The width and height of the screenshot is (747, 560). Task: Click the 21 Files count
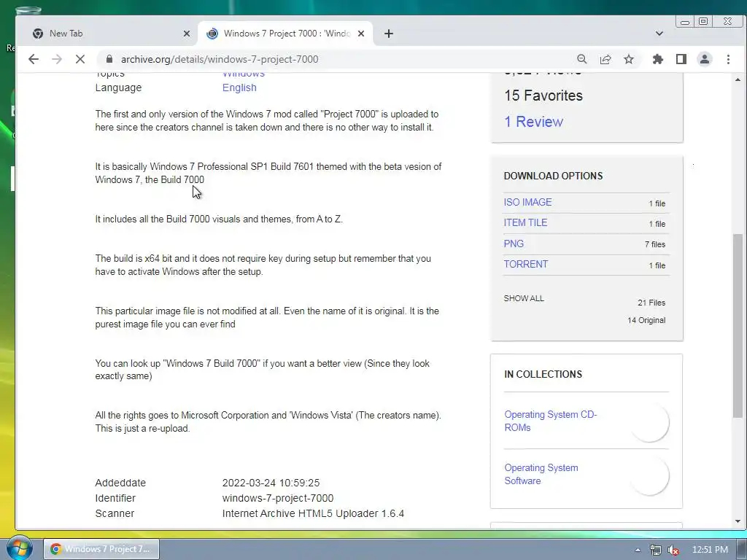point(651,303)
